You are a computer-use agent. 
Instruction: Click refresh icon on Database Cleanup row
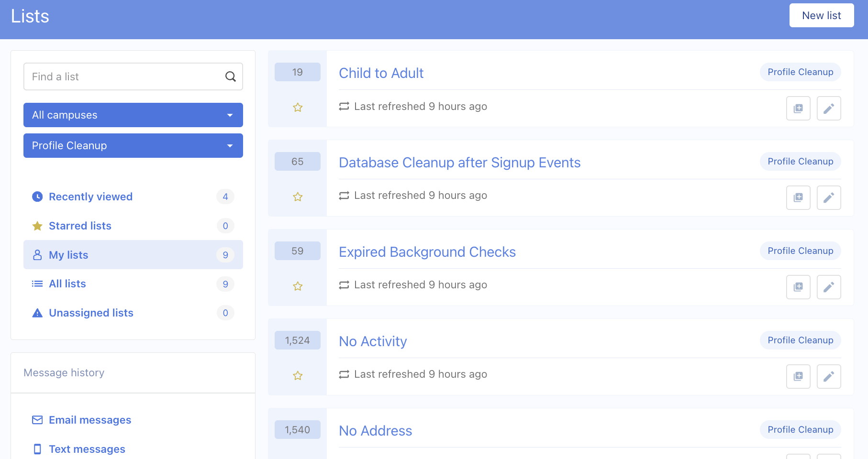pyautogui.click(x=344, y=196)
